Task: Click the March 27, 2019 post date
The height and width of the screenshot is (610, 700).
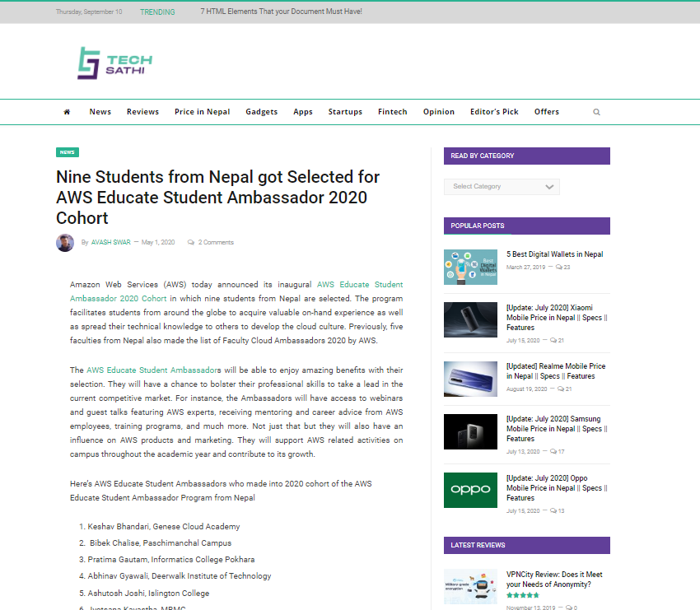Action: coord(526,267)
